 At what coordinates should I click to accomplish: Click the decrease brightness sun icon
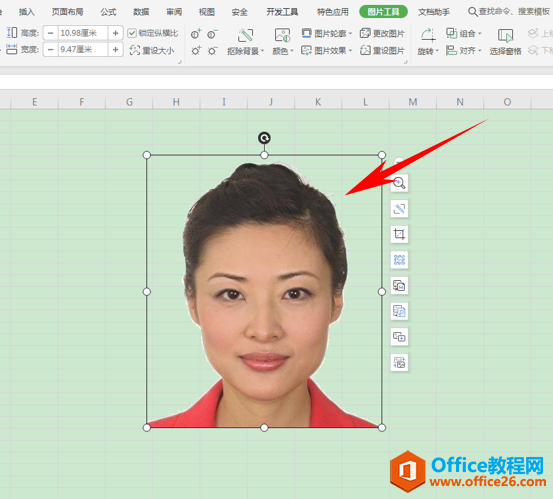coord(212,51)
